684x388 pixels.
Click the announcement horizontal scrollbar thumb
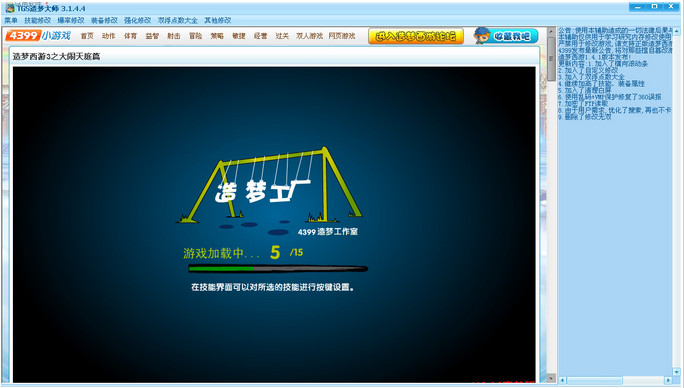coord(595,380)
